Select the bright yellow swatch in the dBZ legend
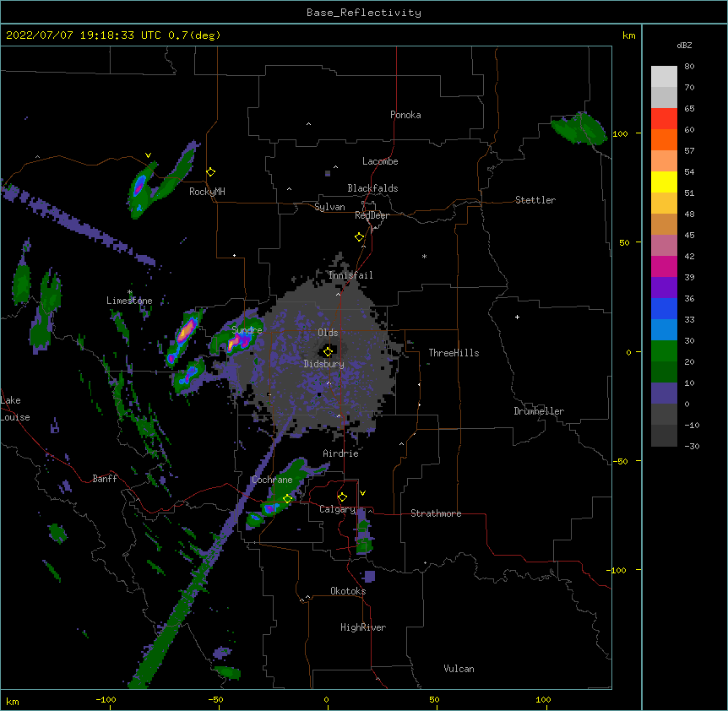 pyautogui.click(x=664, y=182)
